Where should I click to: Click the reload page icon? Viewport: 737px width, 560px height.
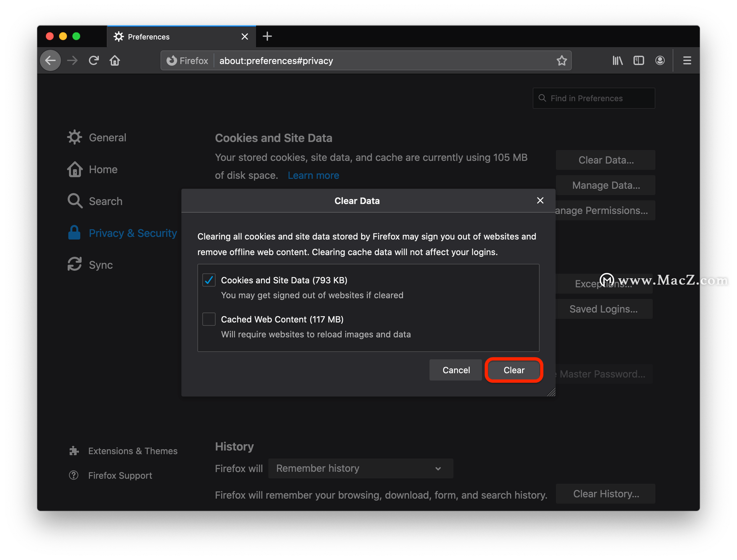[94, 61]
